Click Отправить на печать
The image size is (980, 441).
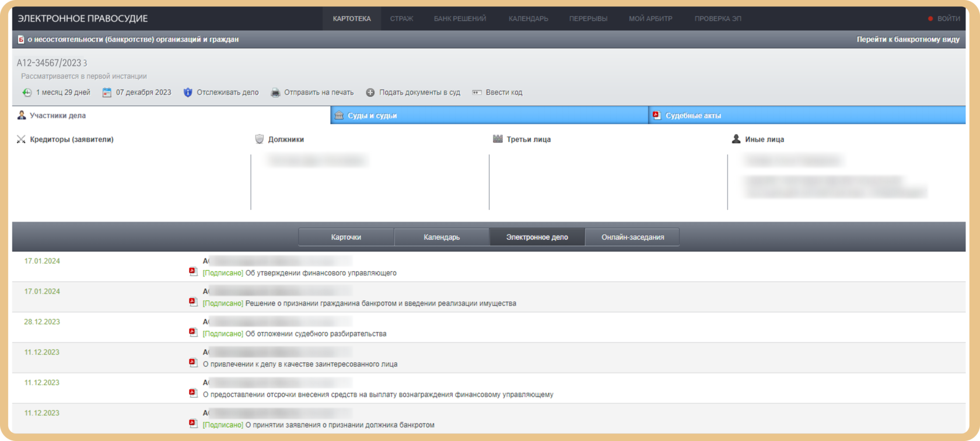(318, 92)
